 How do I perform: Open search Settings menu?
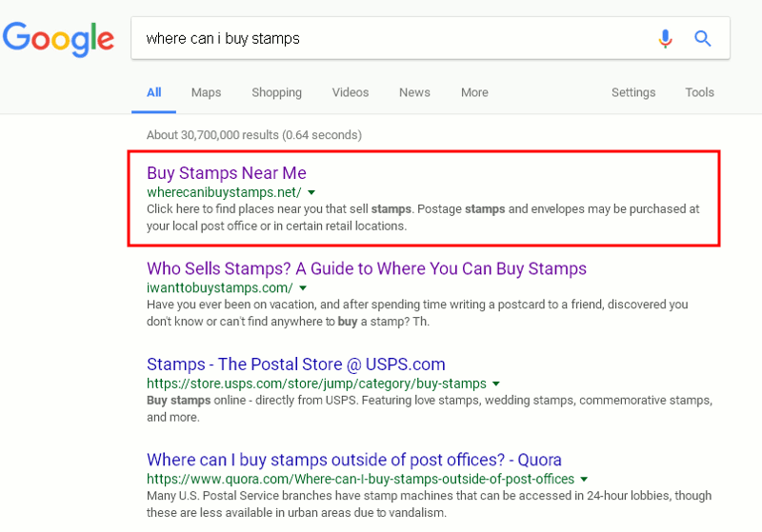[633, 92]
